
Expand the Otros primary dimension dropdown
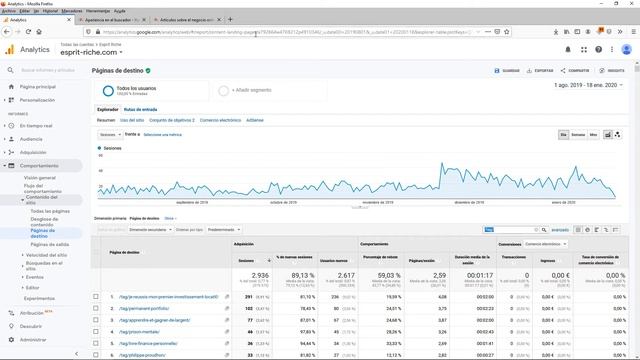pos(170,218)
